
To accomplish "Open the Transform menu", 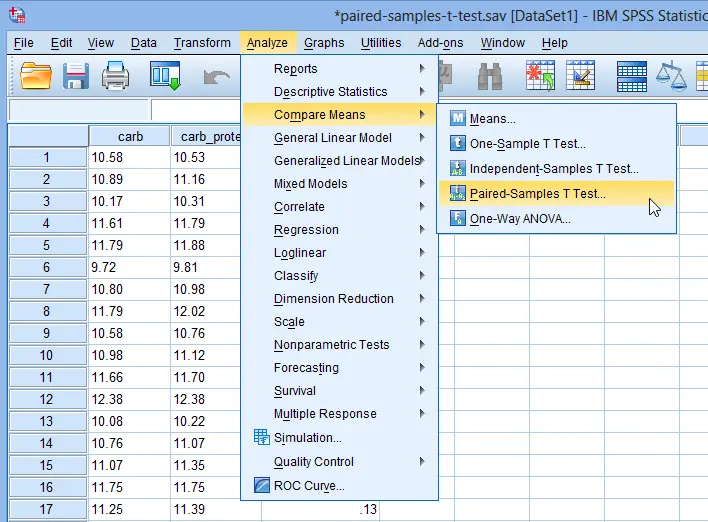I will point(202,43).
